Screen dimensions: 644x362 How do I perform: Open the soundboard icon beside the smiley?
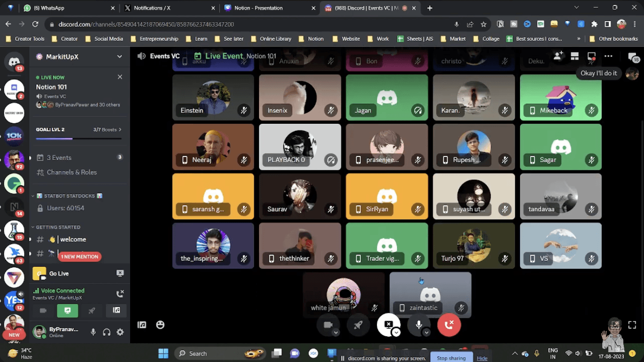click(x=142, y=324)
